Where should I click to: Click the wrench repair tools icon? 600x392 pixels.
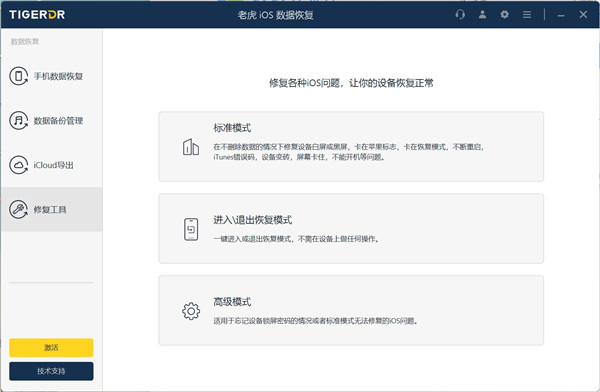point(18,209)
